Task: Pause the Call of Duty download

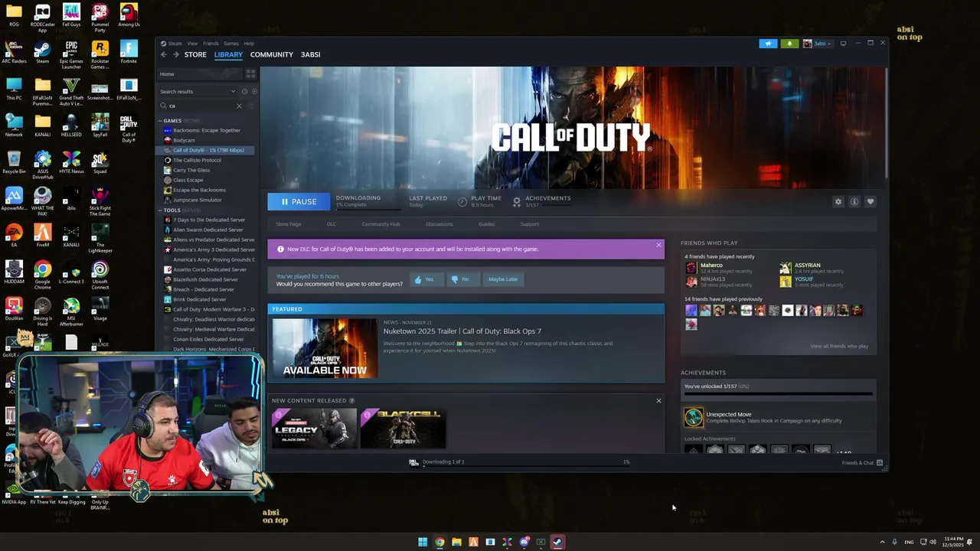Action: point(299,201)
